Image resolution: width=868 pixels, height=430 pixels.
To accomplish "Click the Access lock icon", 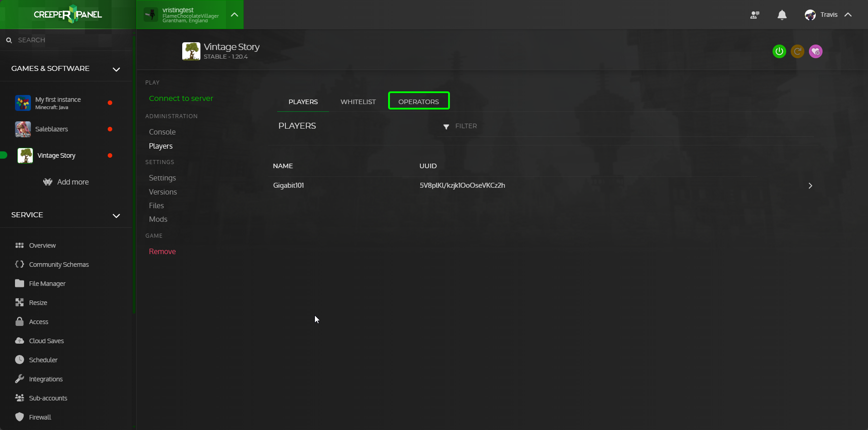I will 20,321.
